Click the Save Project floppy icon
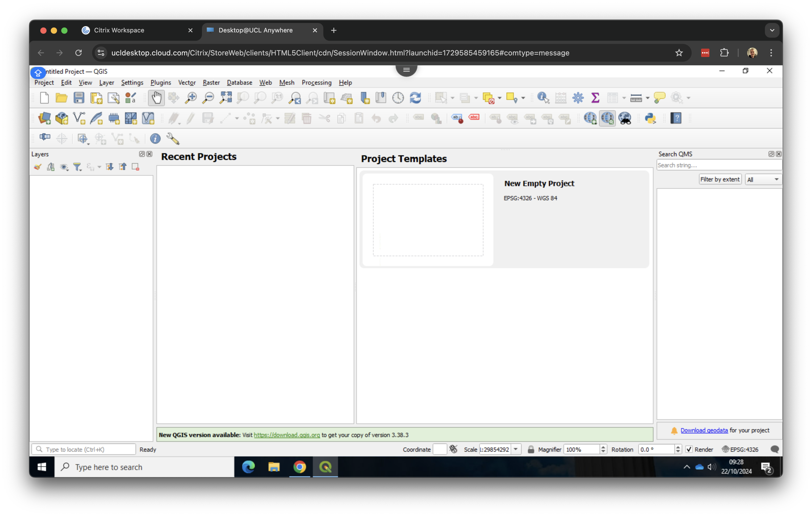 point(79,98)
